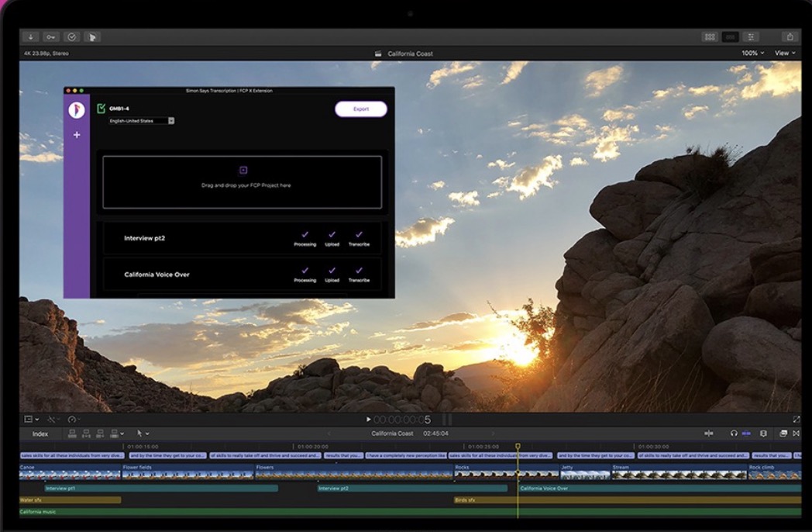Click the green edit icon beside GMB1-4
This screenshot has height=532, width=812.
click(101, 109)
